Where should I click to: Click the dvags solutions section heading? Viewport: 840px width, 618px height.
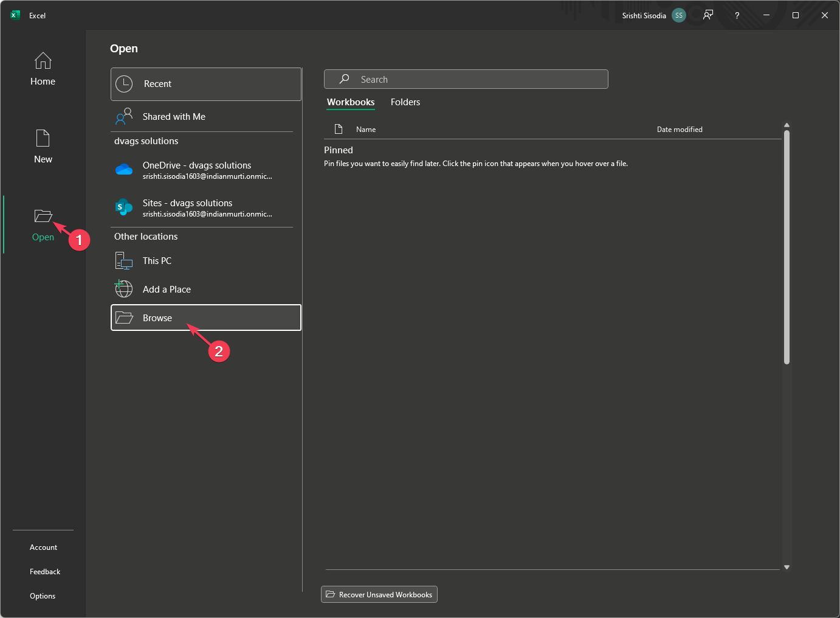pos(146,141)
